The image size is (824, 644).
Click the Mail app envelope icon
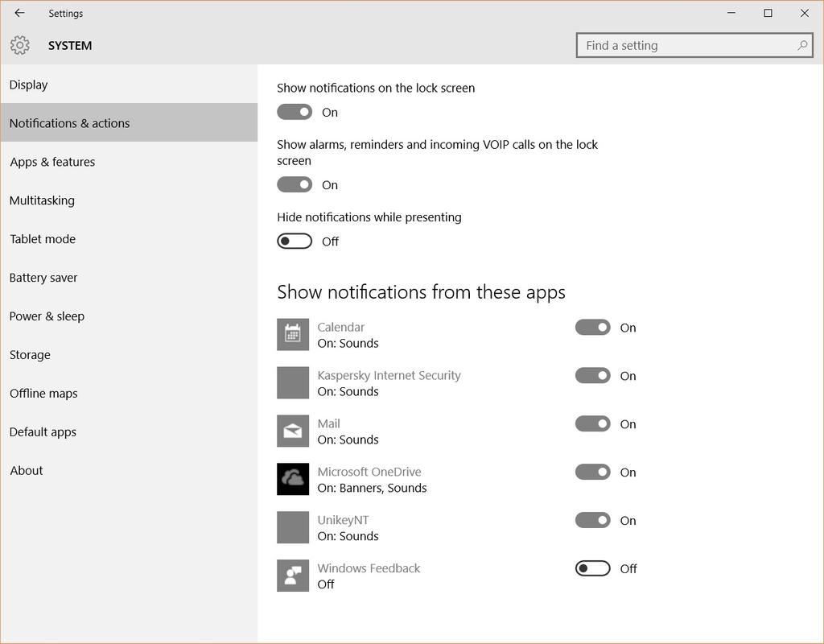pos(293,431)
